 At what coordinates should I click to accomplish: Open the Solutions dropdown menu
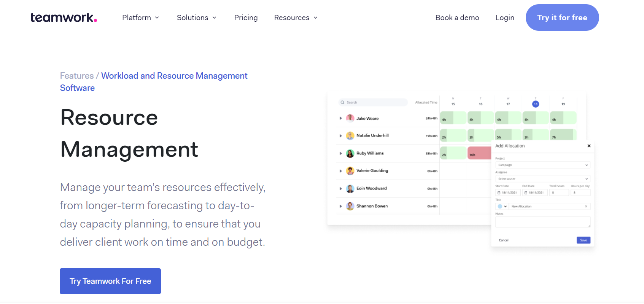point(197,18)
